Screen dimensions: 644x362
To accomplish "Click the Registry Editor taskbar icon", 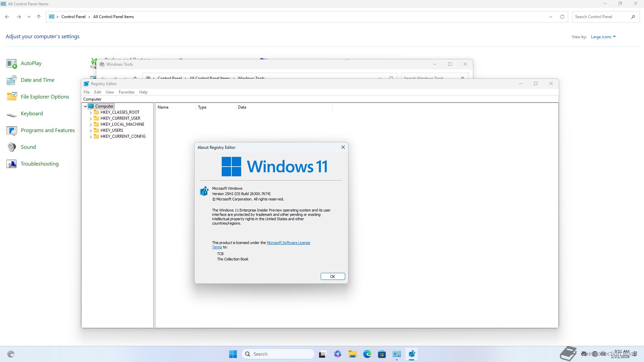I will tap(412, 354).
